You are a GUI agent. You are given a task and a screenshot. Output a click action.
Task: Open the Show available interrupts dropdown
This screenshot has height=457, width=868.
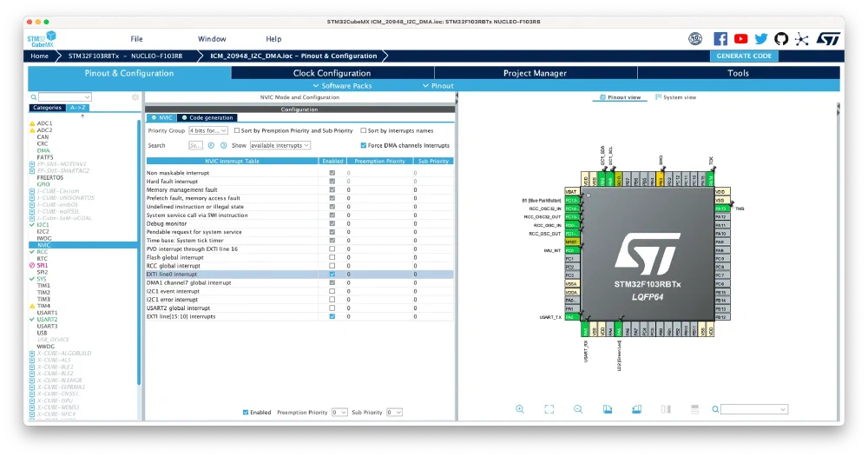click(x=279, y=145)
